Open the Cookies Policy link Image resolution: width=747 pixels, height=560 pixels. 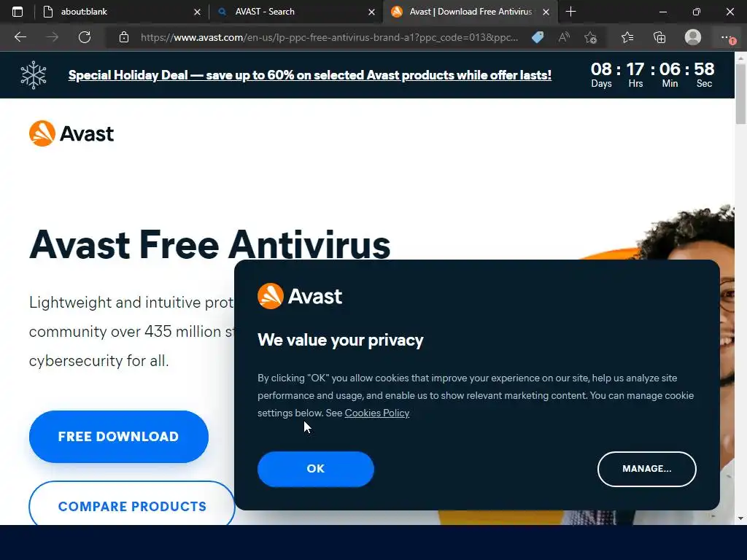tap(377, 413)
